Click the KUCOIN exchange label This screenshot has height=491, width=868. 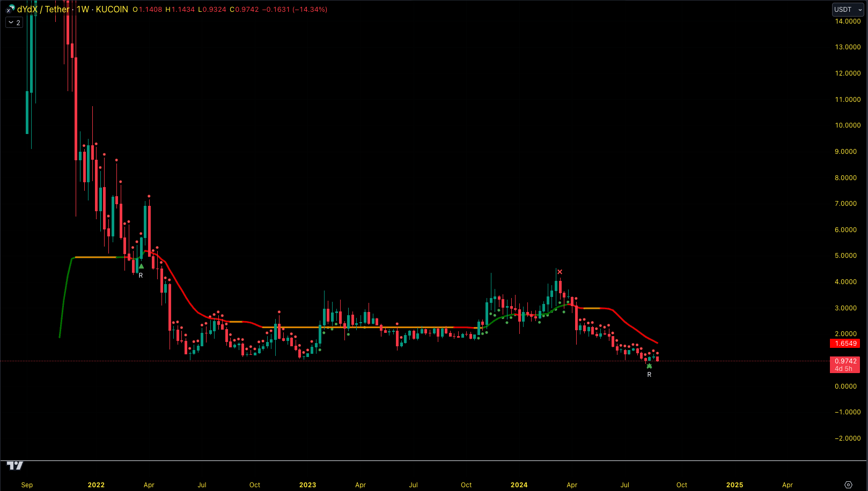click(x=112, y=9)
